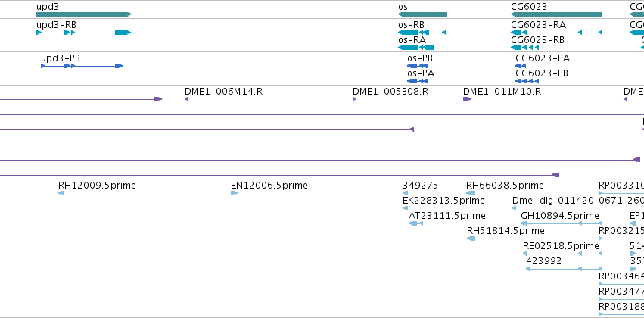
Task: Select the upd3-PB protein feature
Action: tap(82, 66)
